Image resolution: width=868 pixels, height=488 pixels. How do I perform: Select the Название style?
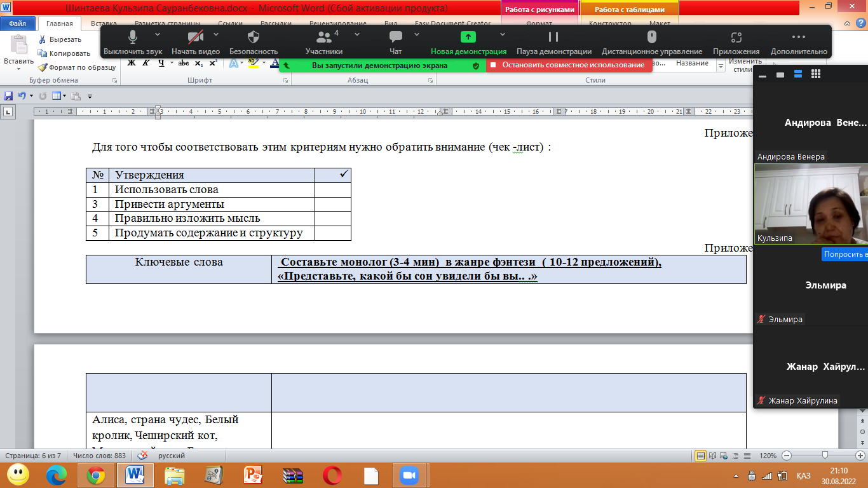click(692, 63)
